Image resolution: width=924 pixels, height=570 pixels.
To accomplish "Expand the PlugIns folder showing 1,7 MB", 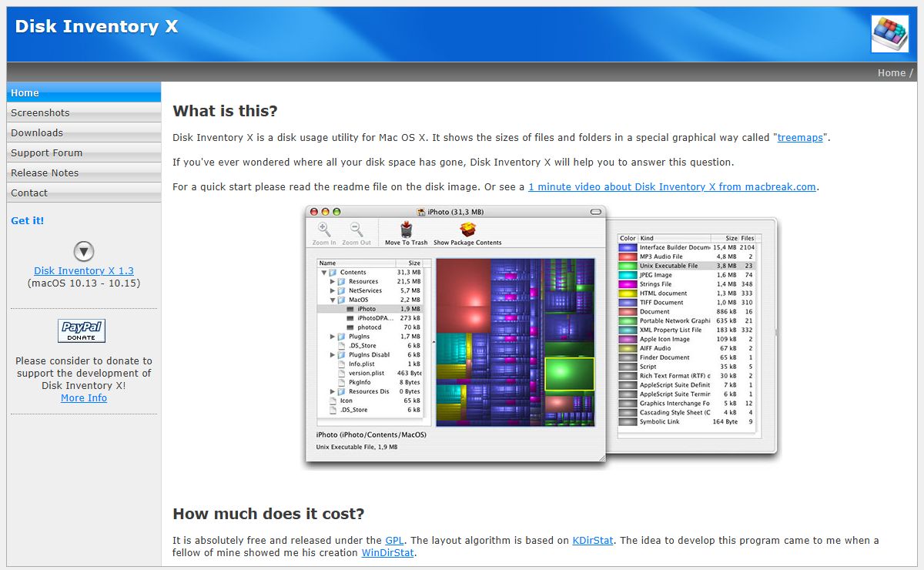I will tap(333, 337).
